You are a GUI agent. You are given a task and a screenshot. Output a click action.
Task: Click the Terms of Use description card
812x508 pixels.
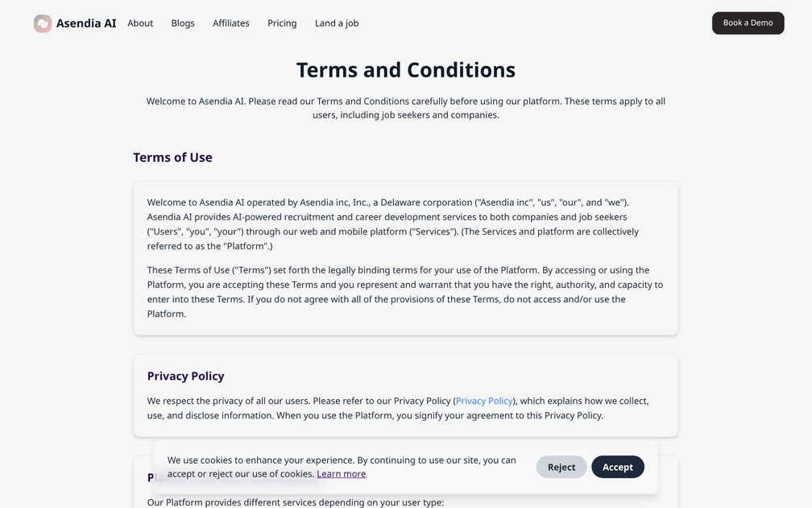[x=406, y=258]
